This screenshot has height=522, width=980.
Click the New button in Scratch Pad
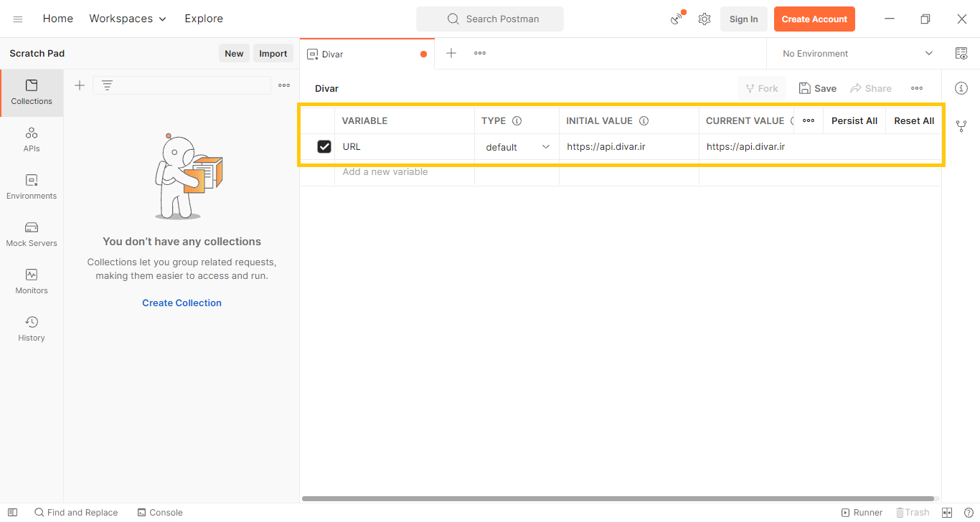[234, 54]
